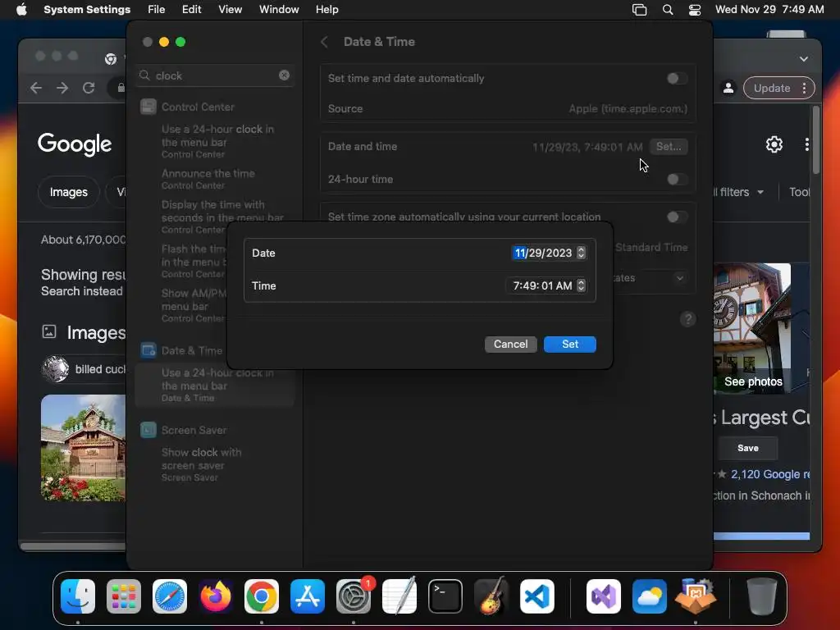This screenshot has height=630, width=840.
Task: Select Control Center in sidebar
Action: click(x=198, y=107)
